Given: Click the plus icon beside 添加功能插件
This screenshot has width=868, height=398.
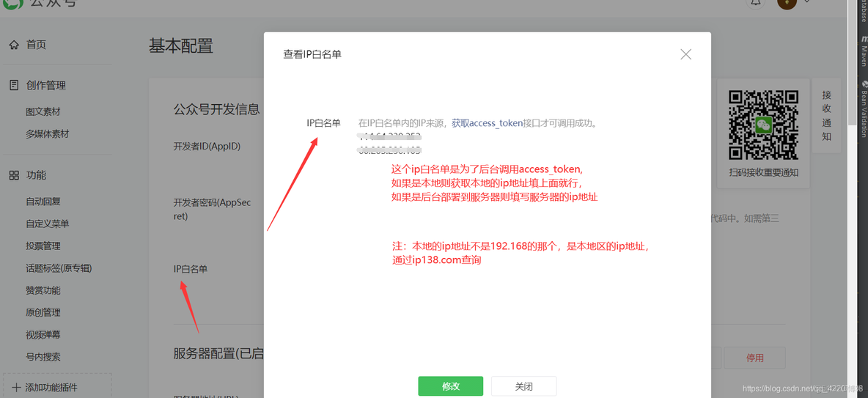Looking at the screenshot, I should point(17,387).
